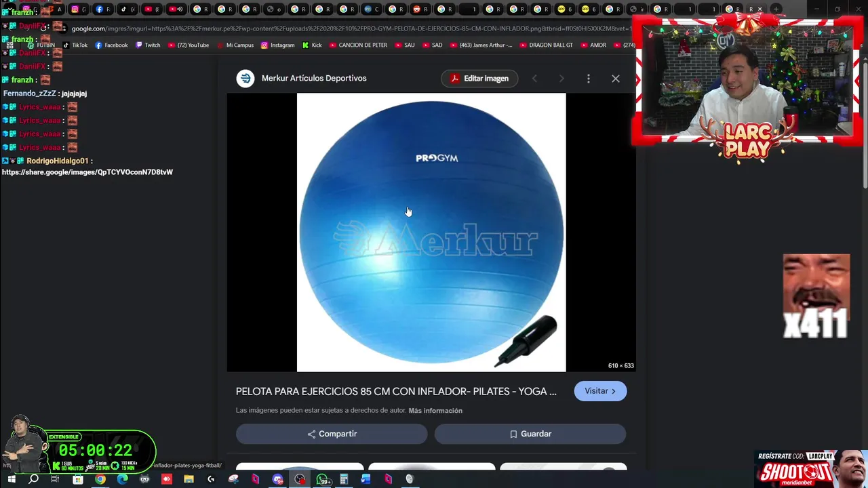The height and width of the screenshot is (488, 868).
Task: Open the share.google link in chat
Action: (x=87, y=172)
